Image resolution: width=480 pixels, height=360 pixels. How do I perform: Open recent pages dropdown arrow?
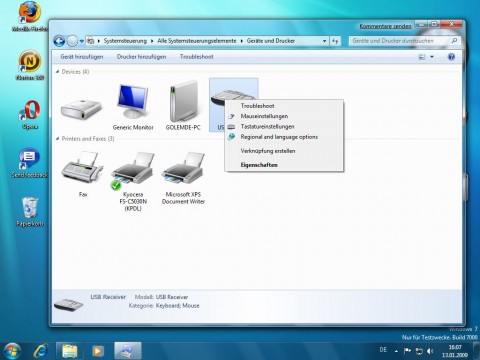[82, 41]
